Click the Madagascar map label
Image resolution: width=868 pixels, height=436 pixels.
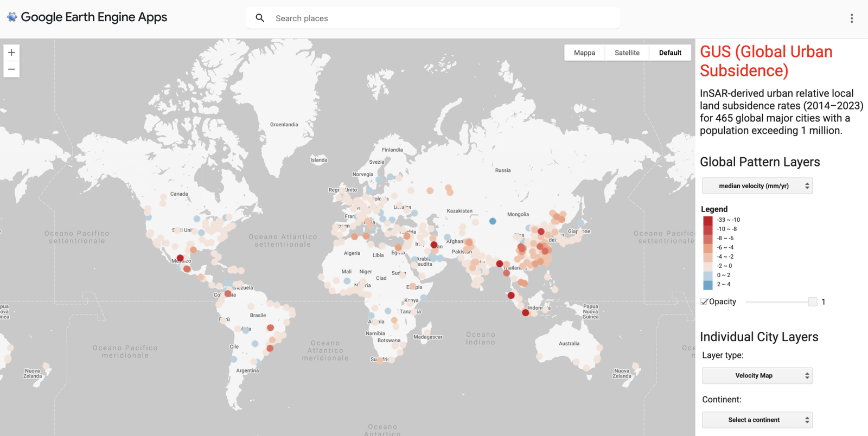(x=428, y=337)
